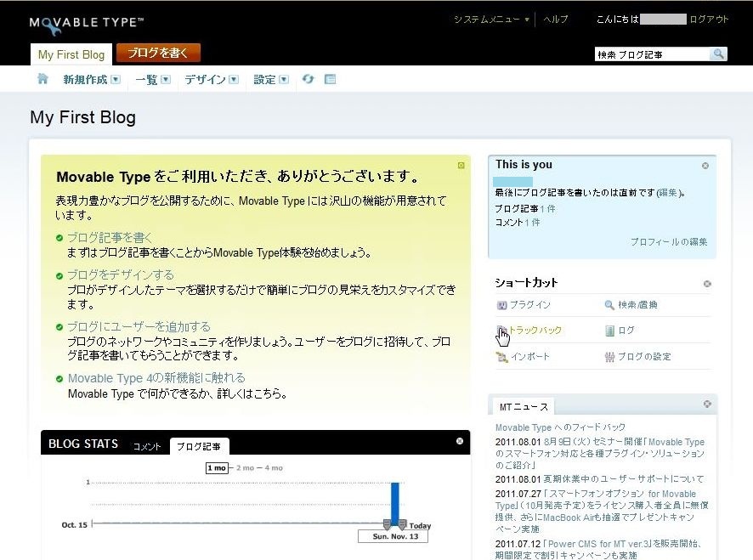Open ブログをデザインする link
Screen dimensions: 753x560
pyautogui.click(x=121, y=274)
